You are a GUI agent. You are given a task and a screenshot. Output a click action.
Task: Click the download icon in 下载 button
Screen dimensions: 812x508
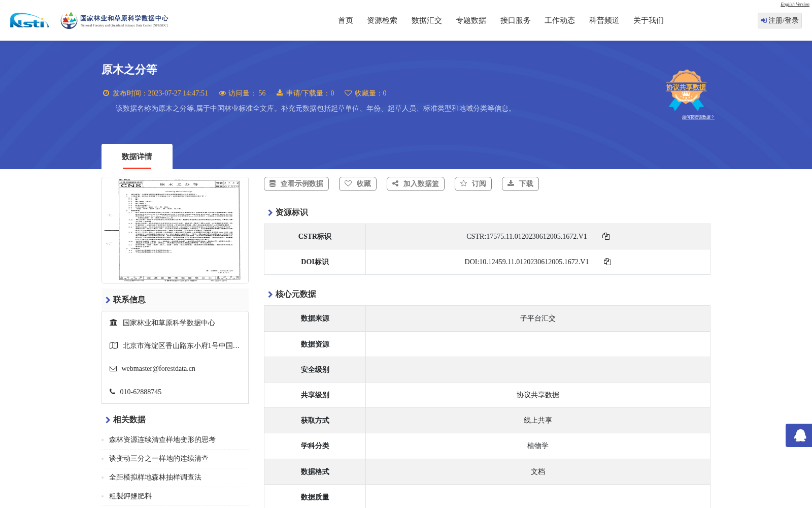[x=511, y=183]
